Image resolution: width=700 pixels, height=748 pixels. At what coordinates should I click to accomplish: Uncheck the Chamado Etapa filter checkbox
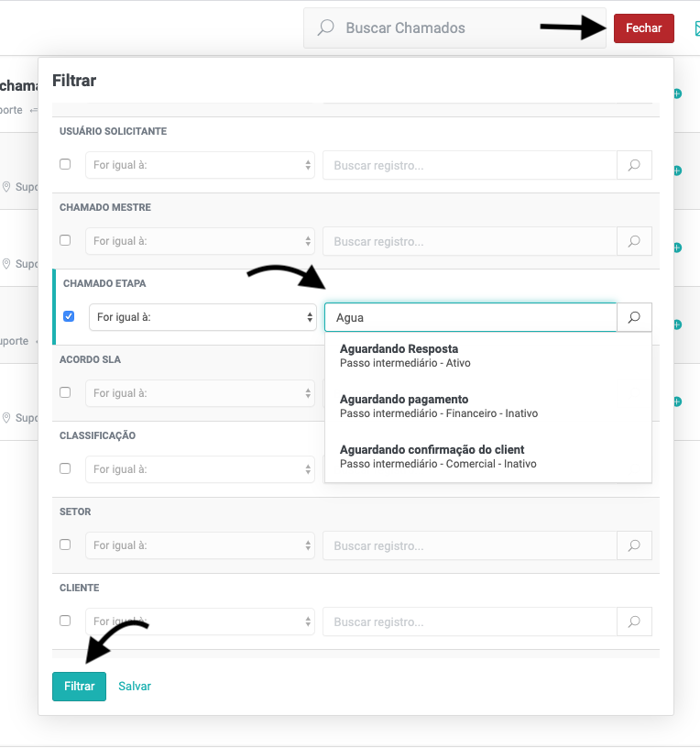pos(69,316)
